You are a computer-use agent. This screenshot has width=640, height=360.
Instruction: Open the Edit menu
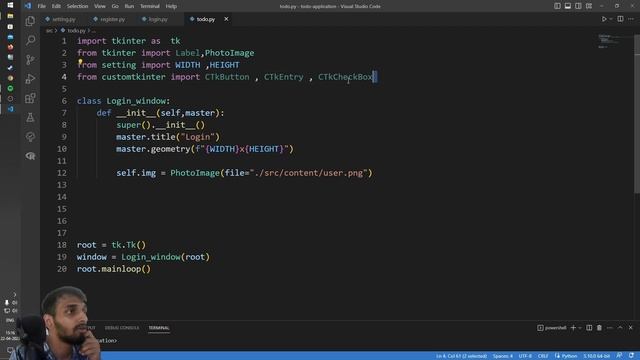tap(56, 6)
